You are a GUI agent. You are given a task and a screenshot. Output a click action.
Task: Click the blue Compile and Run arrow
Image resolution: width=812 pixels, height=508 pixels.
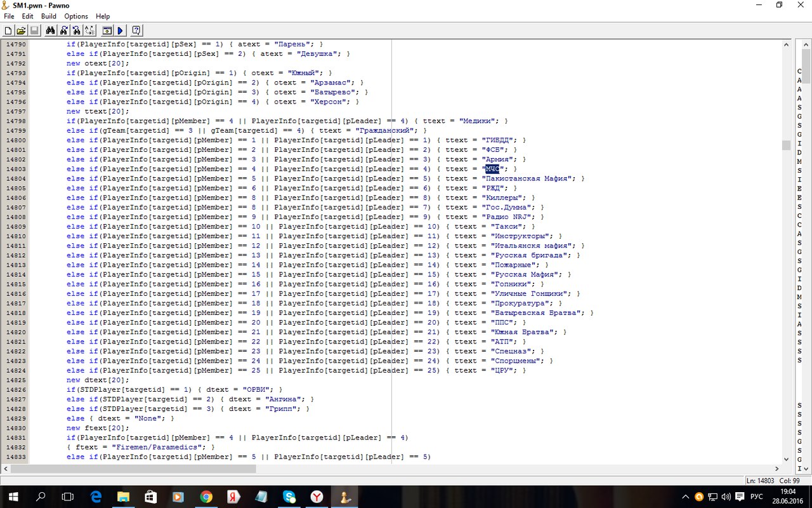tap(120, 30)
